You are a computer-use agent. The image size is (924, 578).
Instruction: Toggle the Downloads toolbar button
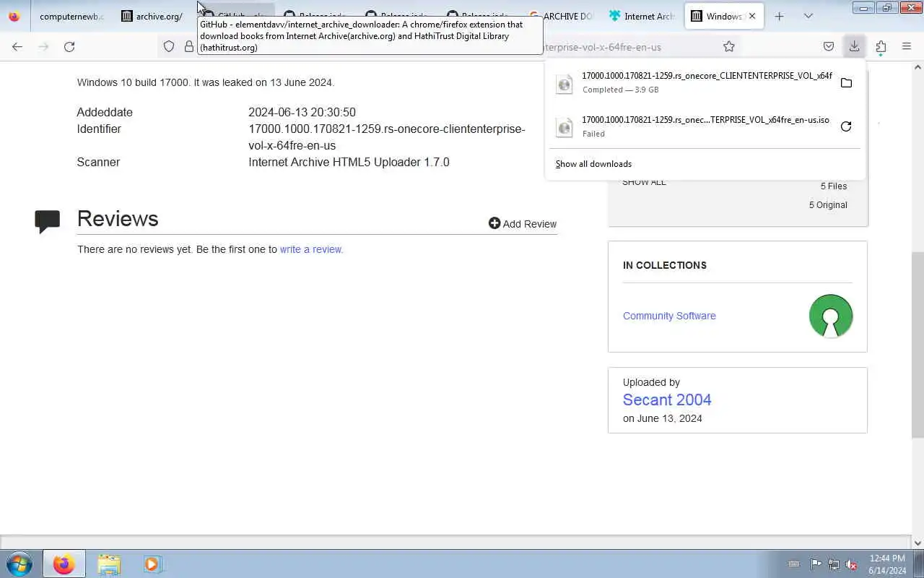point(854,46)
